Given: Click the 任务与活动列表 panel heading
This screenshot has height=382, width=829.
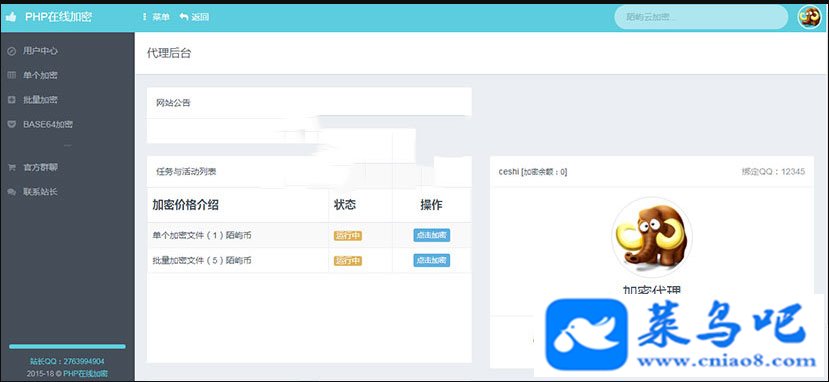Looking at the screenshot, I should 186,172.
